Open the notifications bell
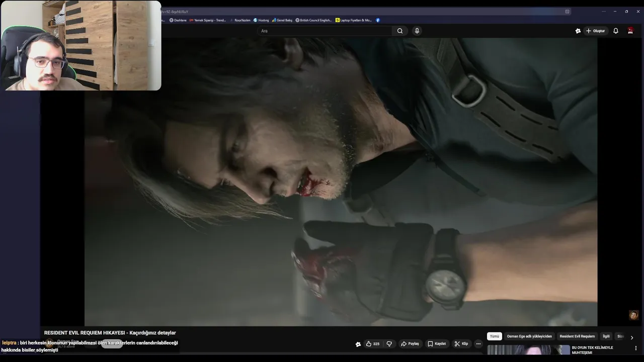The image size is (644, 362). [615, 31]
